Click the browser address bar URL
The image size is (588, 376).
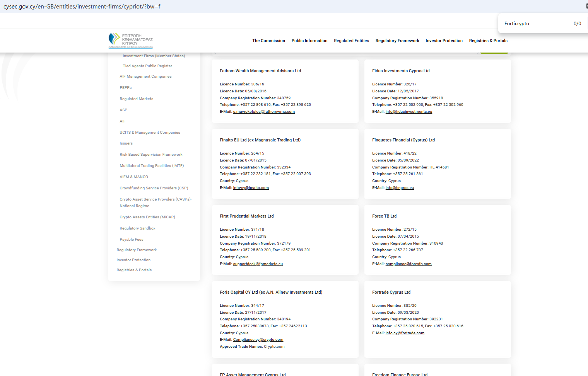click(x=82, y=7)
